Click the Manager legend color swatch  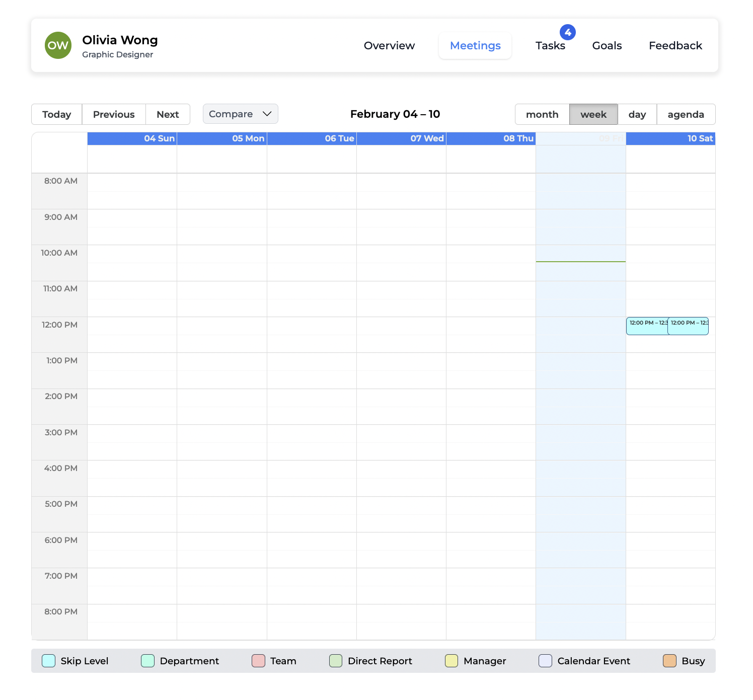(451, 661)
